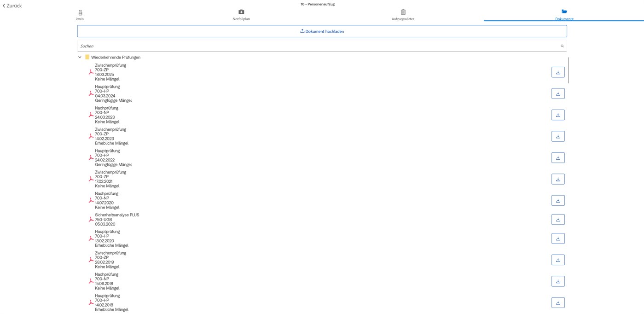Click PDF icon of Sicherheitsanalyse PLUS

pyautogui.click(x=91, y=220)
